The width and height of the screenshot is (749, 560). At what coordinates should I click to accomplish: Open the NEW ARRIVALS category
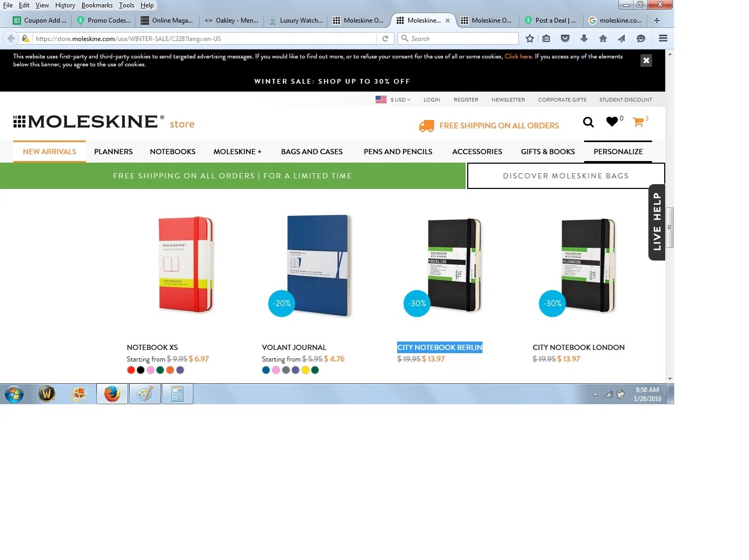[50, 152]
